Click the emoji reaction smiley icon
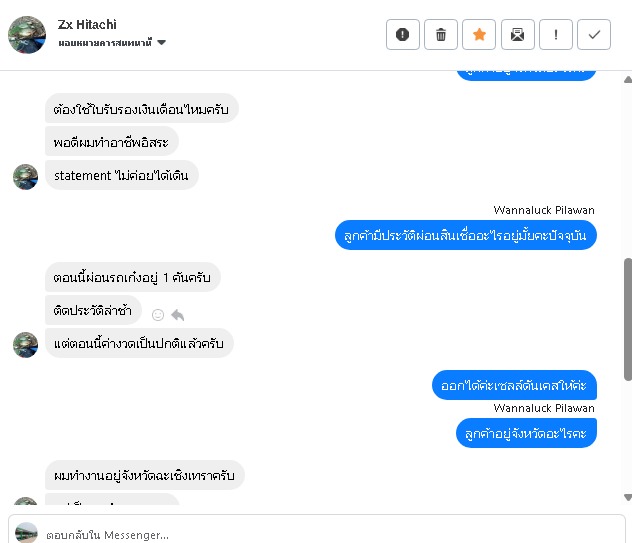The image size is (632, 543). [158, 315]
